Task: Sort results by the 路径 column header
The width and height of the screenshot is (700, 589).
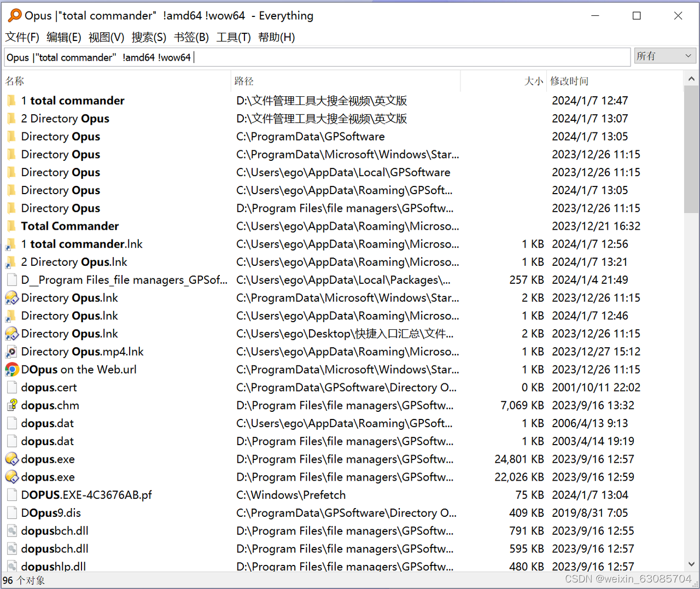Action: (x=346, y=81)
